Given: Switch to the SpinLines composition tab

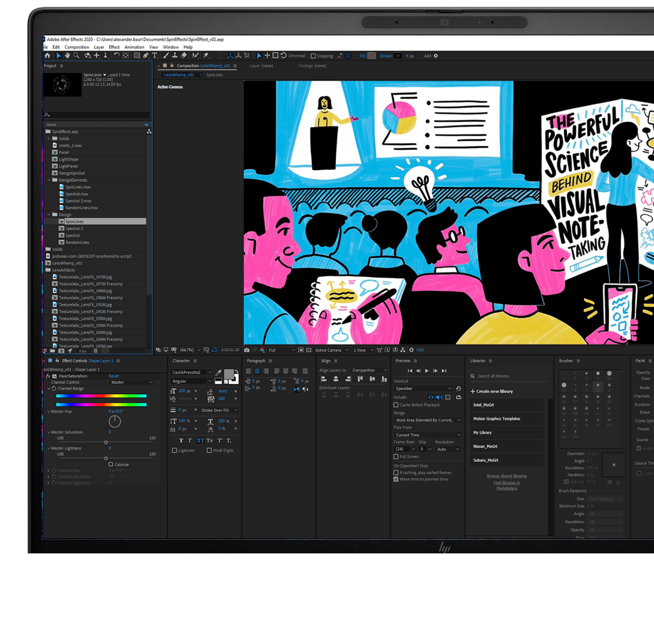Looking at the screenshot, I should click(x=214, y=75).
